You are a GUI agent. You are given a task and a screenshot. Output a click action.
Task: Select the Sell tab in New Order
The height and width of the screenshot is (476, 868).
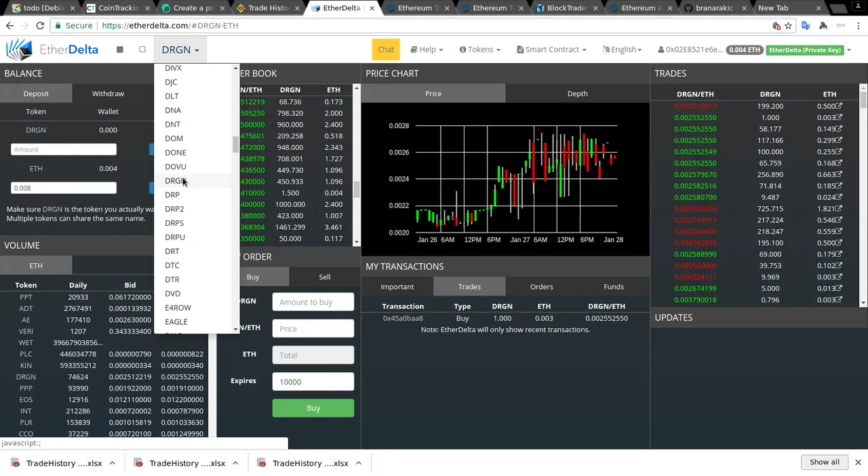point(325,277)
